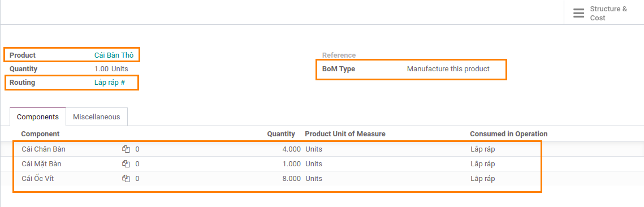Open the Cái Bàn Thô product link
This screenshot has height=207, width=644.
coord(114,55)
